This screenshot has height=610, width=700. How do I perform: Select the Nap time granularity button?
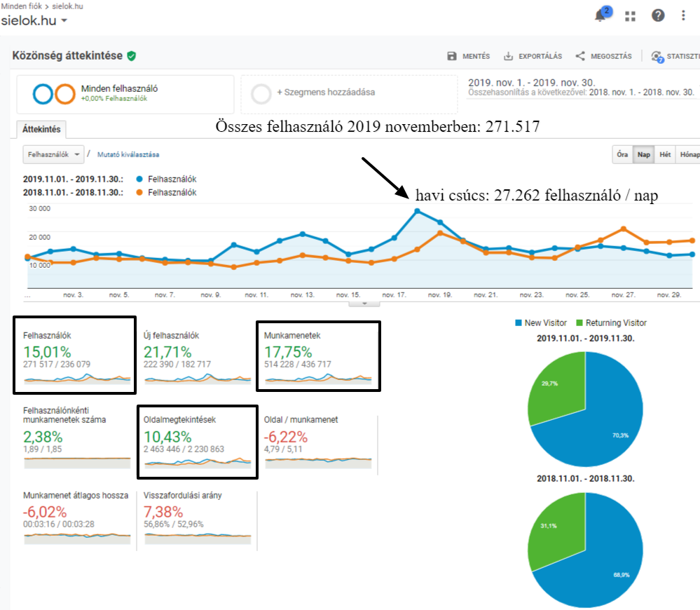coord(643,154)
